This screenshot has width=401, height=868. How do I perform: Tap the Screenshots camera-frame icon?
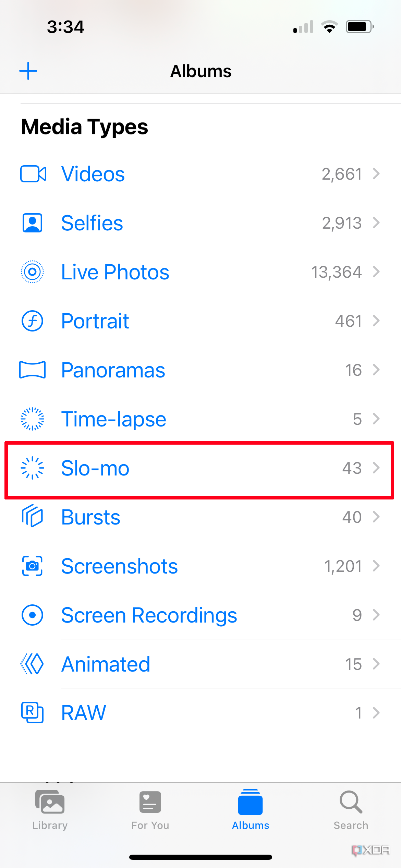click(x=32, y=566)
